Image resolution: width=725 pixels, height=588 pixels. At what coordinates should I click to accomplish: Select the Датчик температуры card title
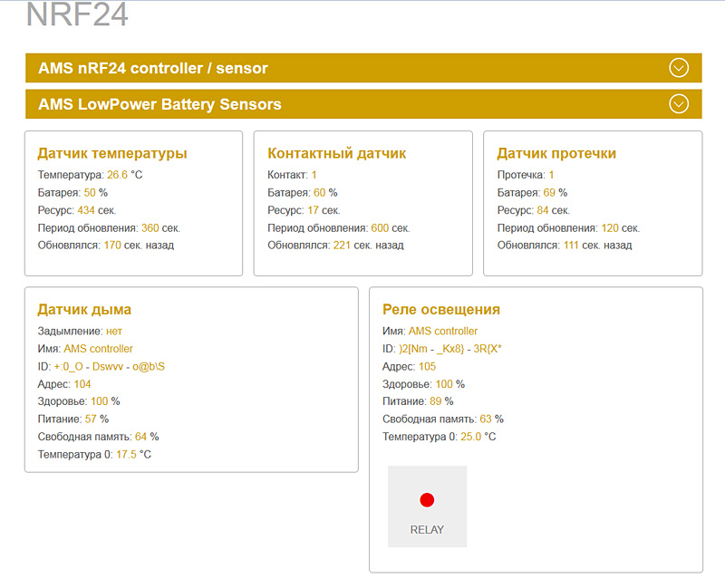[112, 153]
